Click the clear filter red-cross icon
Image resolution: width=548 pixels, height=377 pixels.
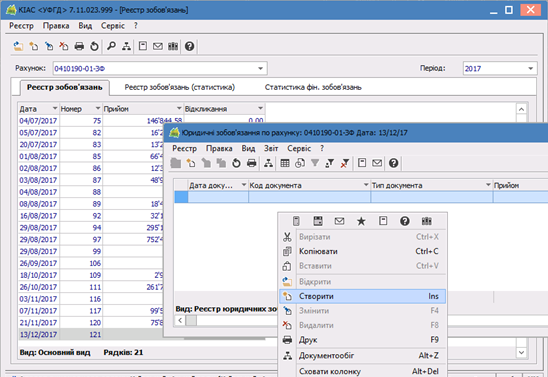point(345,163)
